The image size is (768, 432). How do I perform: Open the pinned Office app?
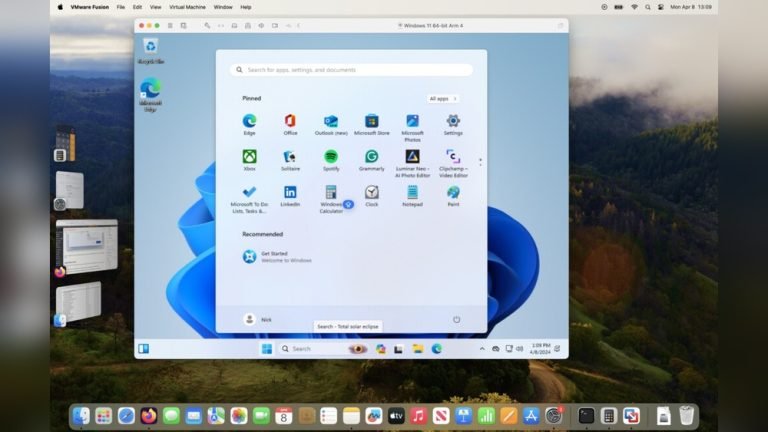[x=290, y=124]
